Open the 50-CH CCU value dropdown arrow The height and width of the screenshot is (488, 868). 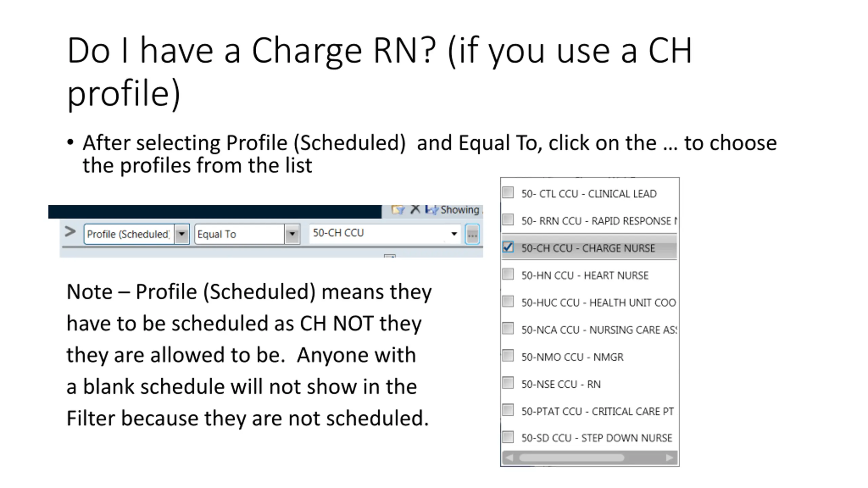click(454, 233)
